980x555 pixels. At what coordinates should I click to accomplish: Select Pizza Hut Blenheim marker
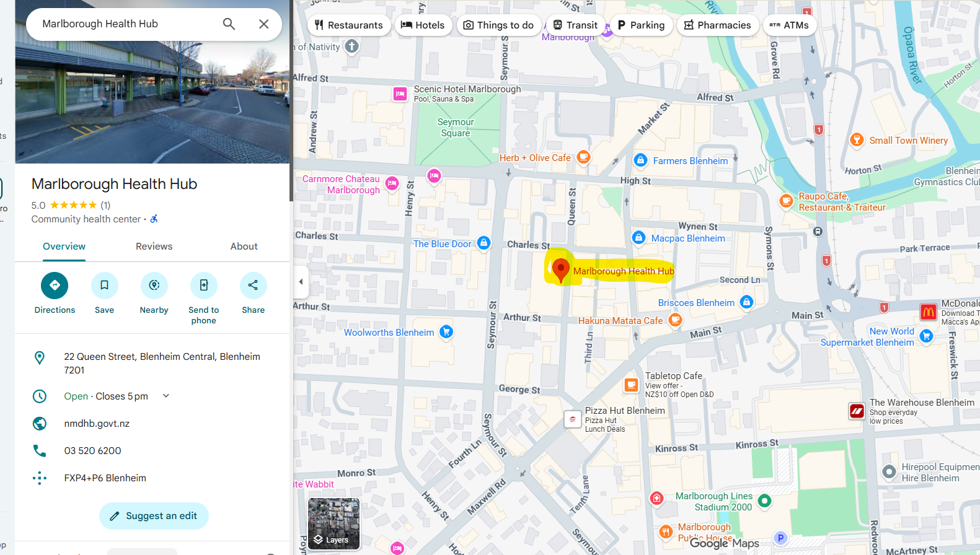click(x=572, y=419)
